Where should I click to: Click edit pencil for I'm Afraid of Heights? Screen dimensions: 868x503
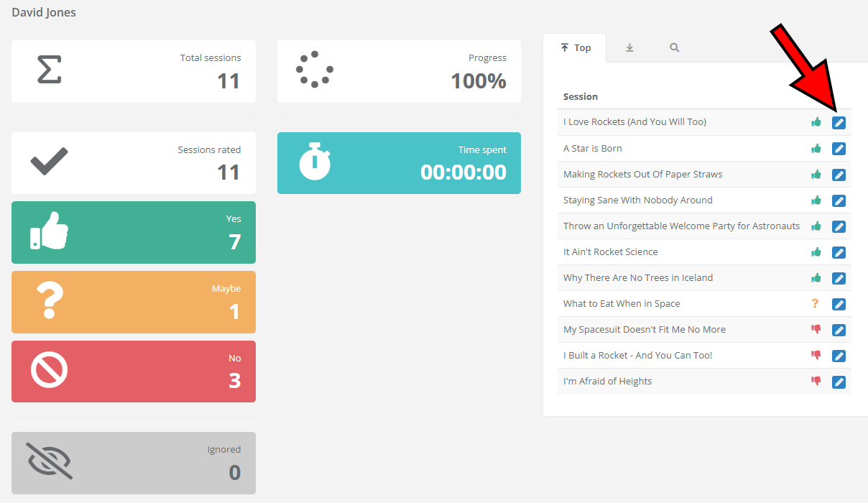pos(839,382)
